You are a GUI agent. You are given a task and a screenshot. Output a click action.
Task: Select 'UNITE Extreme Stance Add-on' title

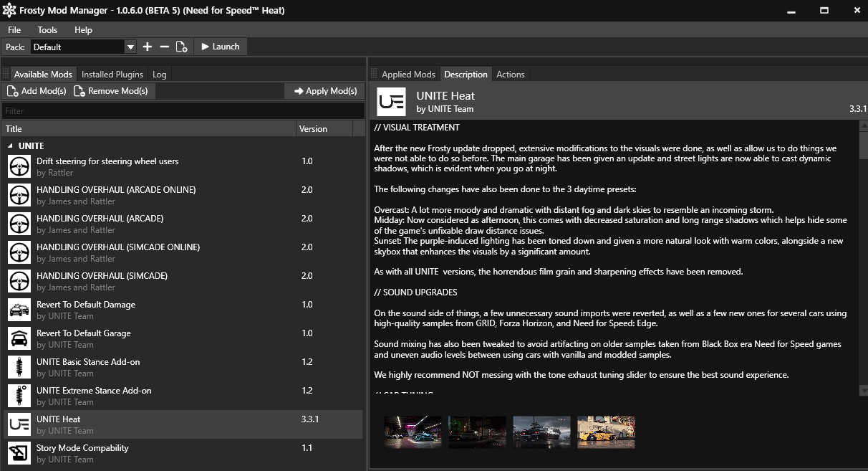click(94, 391)
